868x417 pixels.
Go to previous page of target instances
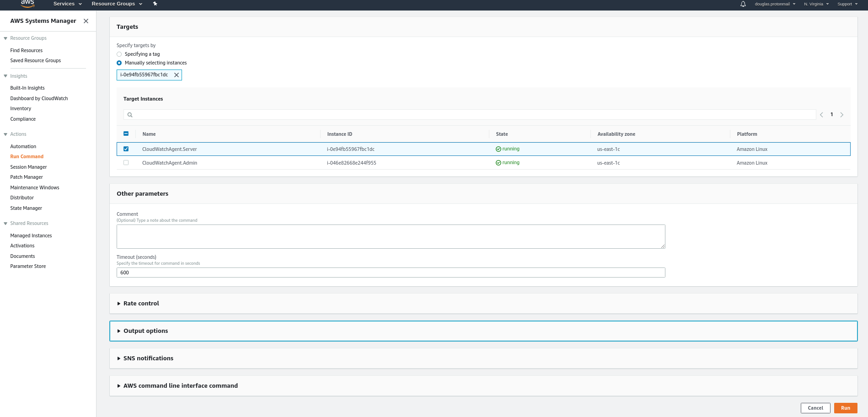821,115
